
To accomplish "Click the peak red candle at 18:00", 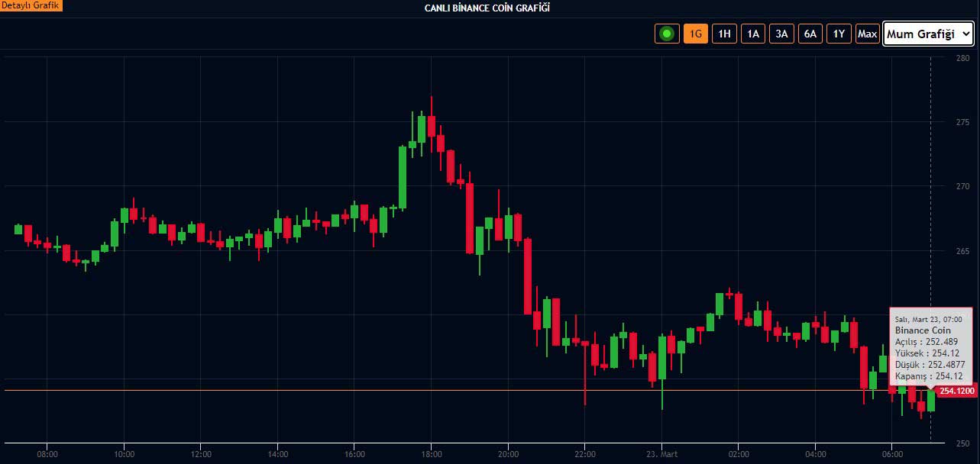I will pyautogui.click(x=432, y=126).
